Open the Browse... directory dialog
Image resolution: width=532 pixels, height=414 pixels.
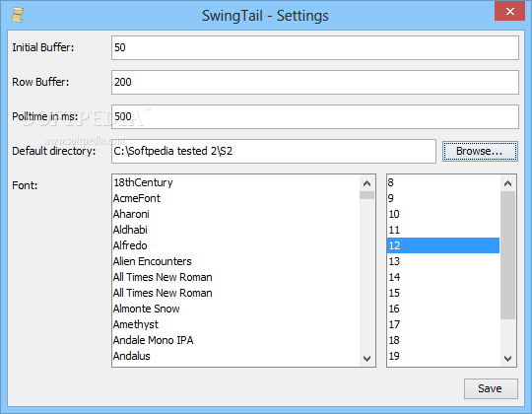(x=480, y=151)
